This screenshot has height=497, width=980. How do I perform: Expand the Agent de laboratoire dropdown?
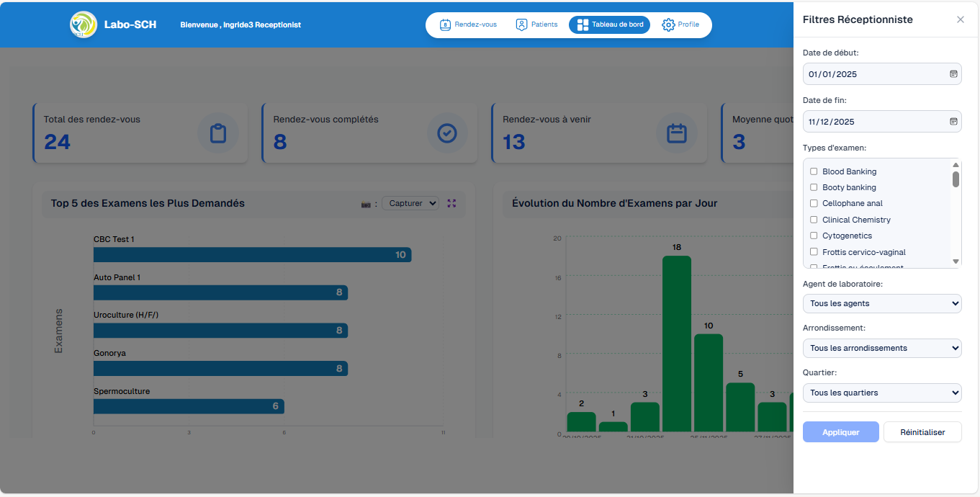click(881, 303)
